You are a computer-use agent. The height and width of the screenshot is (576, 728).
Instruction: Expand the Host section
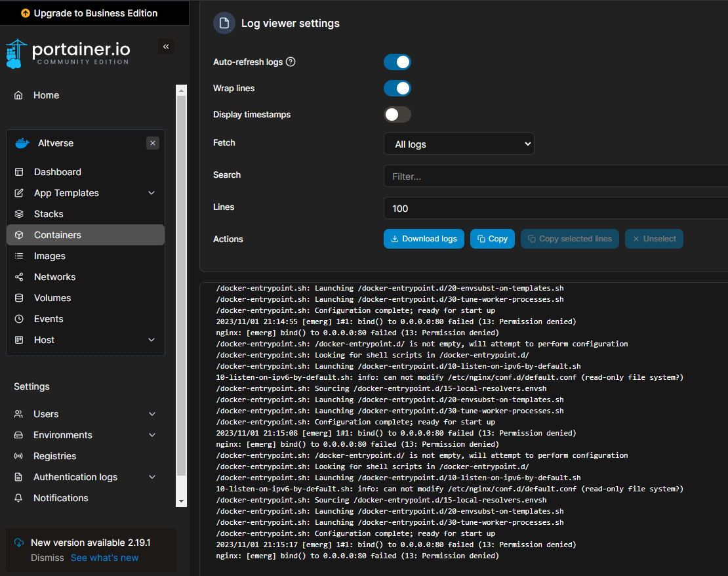[152, 339]
